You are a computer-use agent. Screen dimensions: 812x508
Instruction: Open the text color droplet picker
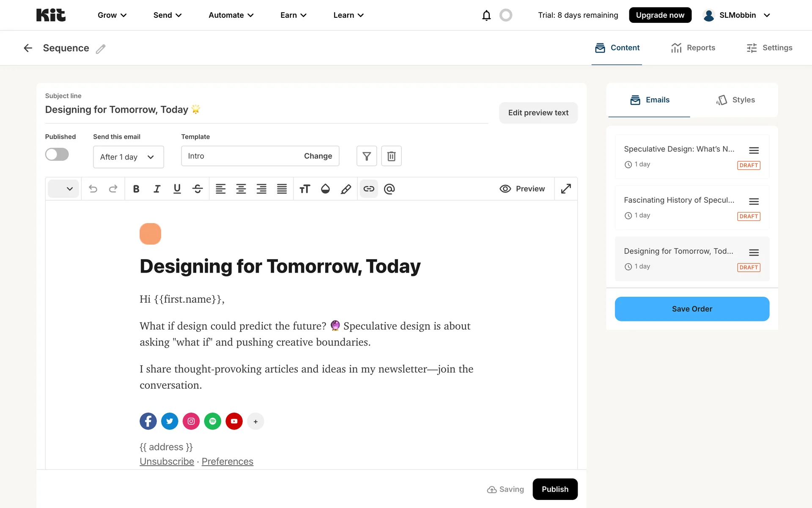tap(325, 189)
